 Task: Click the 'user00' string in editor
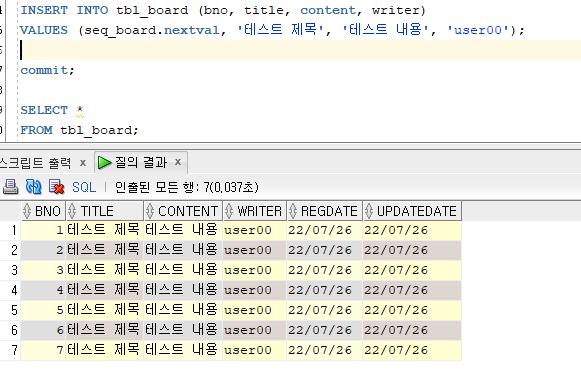click(478, 30)
